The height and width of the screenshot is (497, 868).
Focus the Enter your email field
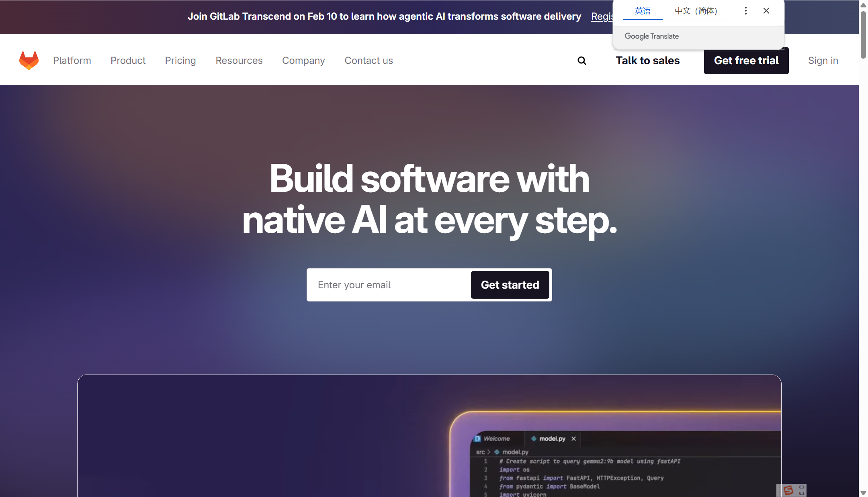(x=388, y=285)
